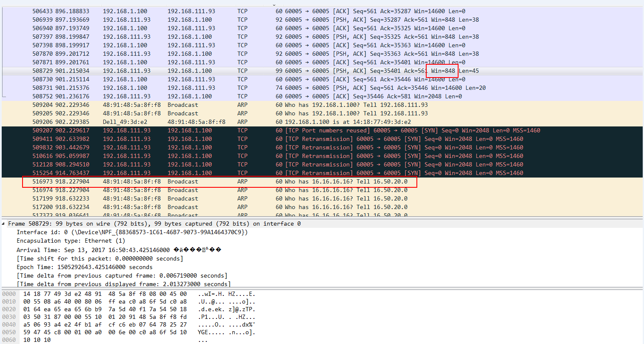The image size is (644, 344).
Task: Select packet 507397 PSH, ACK Seq=35325
Action: pyautogui.click(x=322, y=37)
